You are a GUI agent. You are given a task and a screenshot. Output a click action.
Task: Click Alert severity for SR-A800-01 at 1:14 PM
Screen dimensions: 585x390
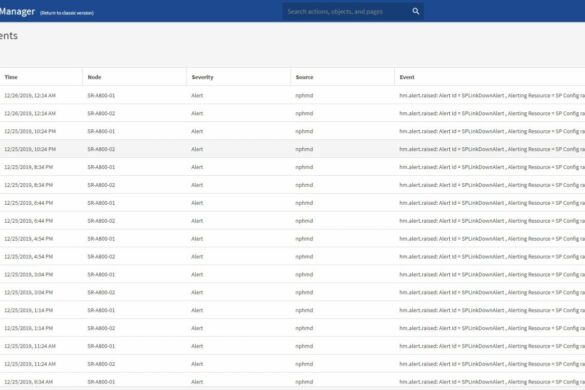(x=197, y=311)
